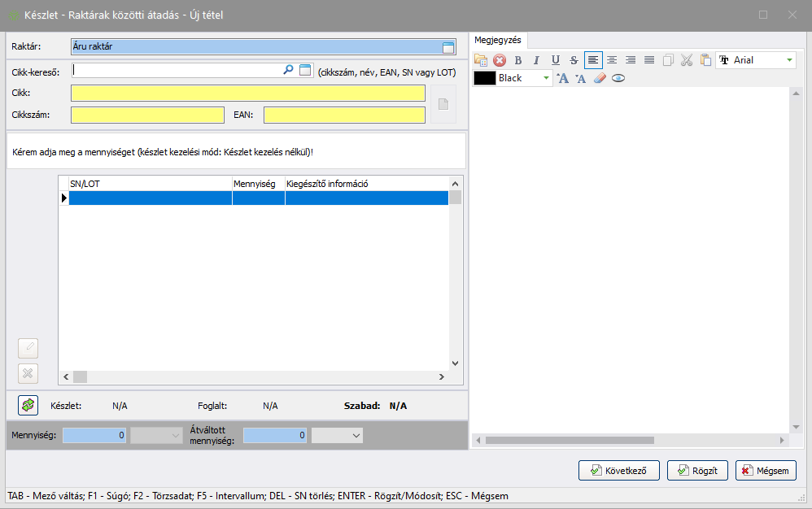Click the increase font size icon

(562, 78)
